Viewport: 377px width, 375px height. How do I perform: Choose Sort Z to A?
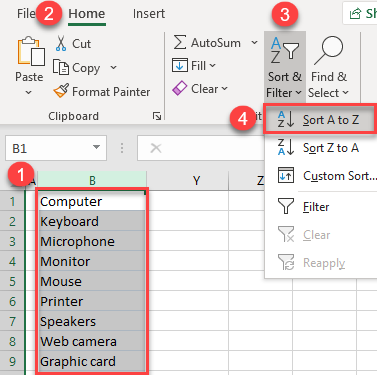[x=320, y=148]
